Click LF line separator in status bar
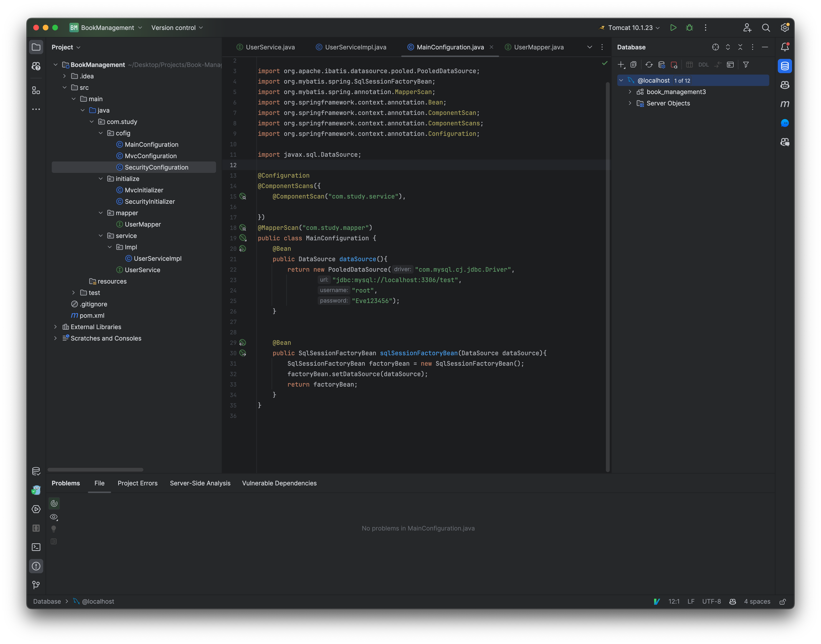This screenshot has height=644, width=821. pos(691,601)
